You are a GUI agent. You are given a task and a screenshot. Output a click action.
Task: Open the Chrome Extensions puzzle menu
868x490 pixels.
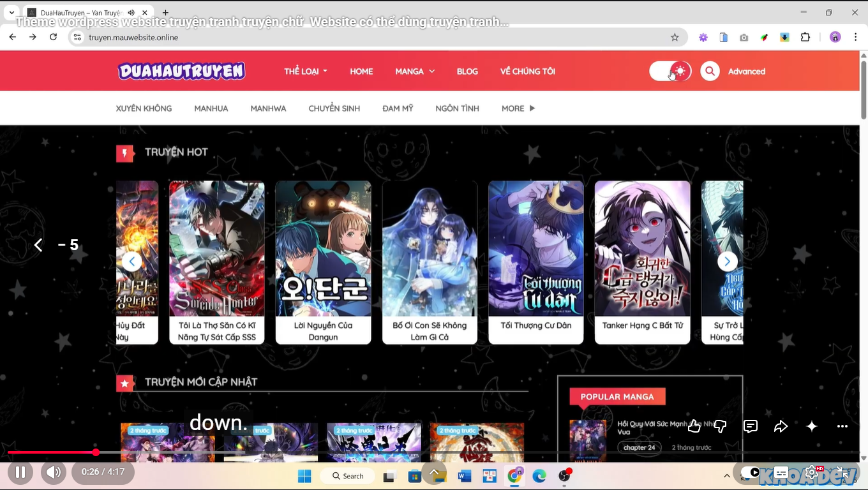click(805, 37)
